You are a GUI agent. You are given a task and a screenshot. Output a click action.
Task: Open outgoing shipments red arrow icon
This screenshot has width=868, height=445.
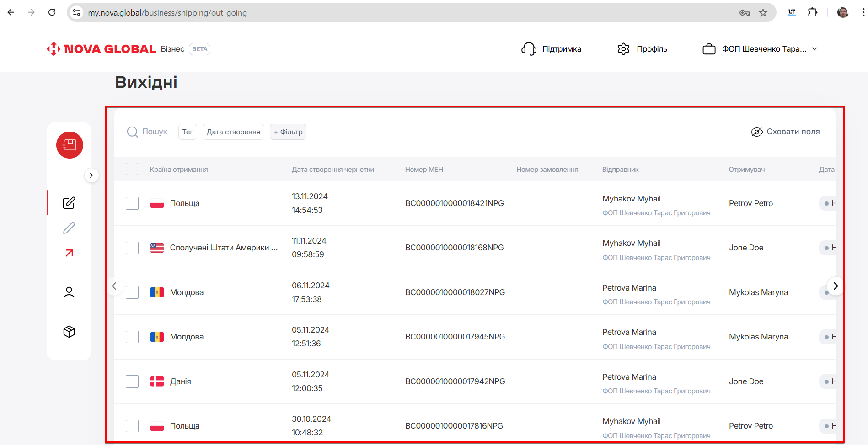pyautogui.click(x=69, y=253)
